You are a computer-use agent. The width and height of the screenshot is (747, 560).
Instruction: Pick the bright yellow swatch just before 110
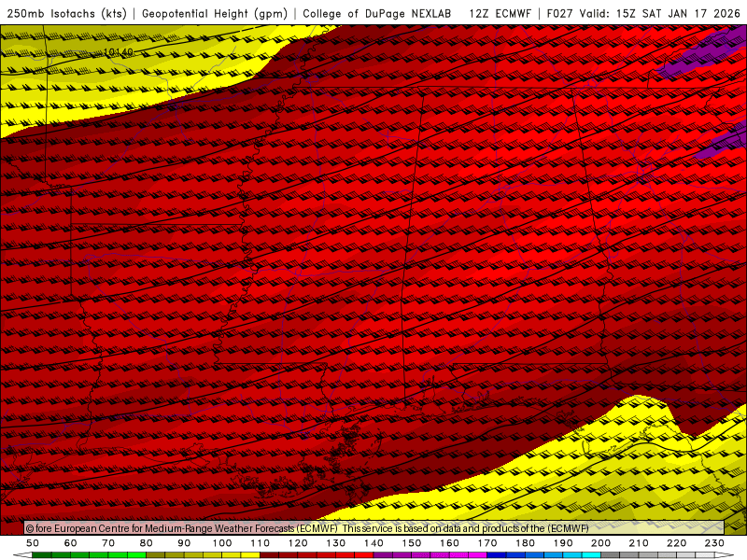250,555
